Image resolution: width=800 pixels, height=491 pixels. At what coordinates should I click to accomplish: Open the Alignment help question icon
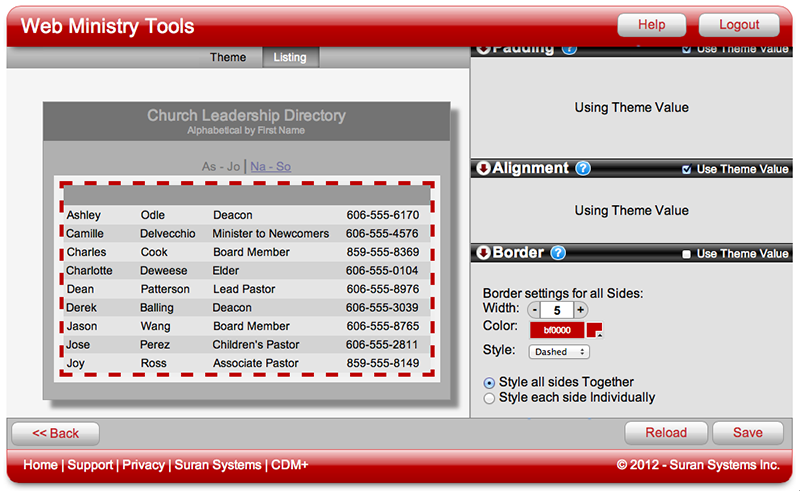coord(583,169)
